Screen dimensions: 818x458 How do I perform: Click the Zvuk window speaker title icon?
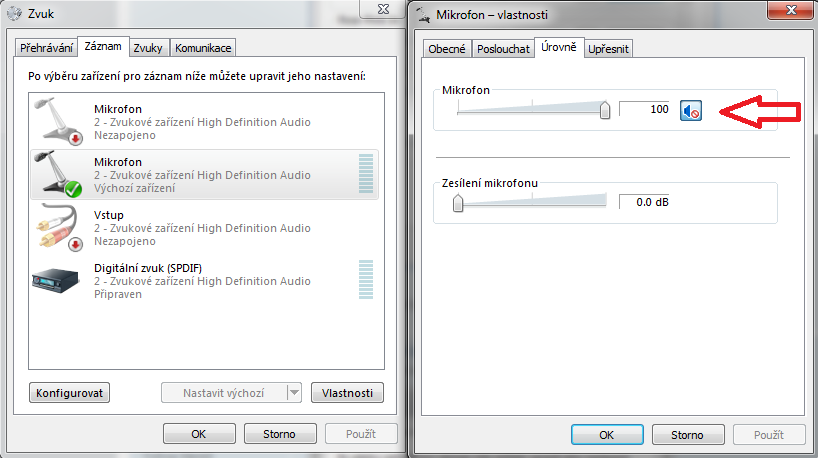pos(13,15)
